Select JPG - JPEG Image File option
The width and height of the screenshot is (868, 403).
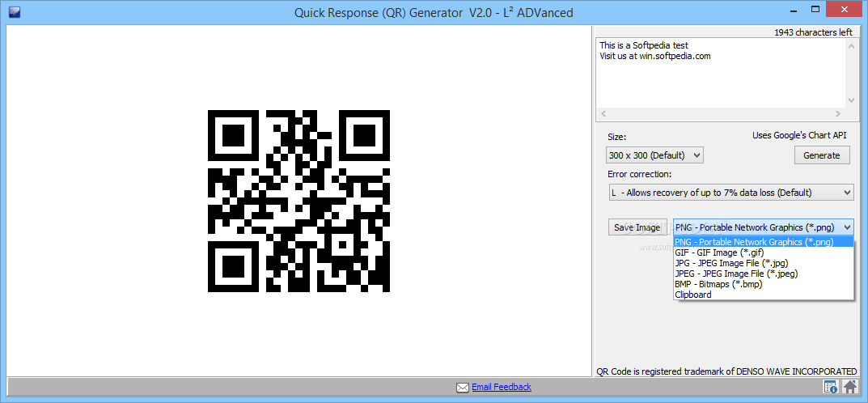coord(764,263)
